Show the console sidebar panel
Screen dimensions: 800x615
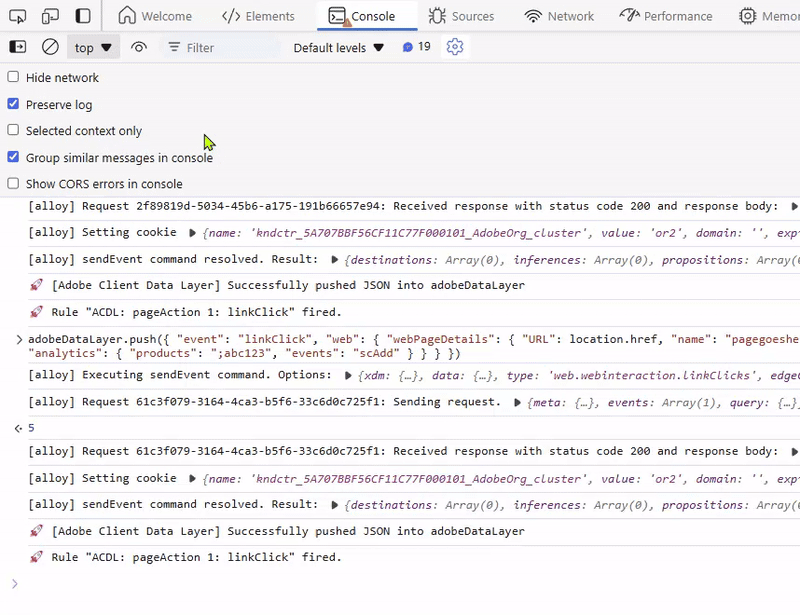click(18, 47)
